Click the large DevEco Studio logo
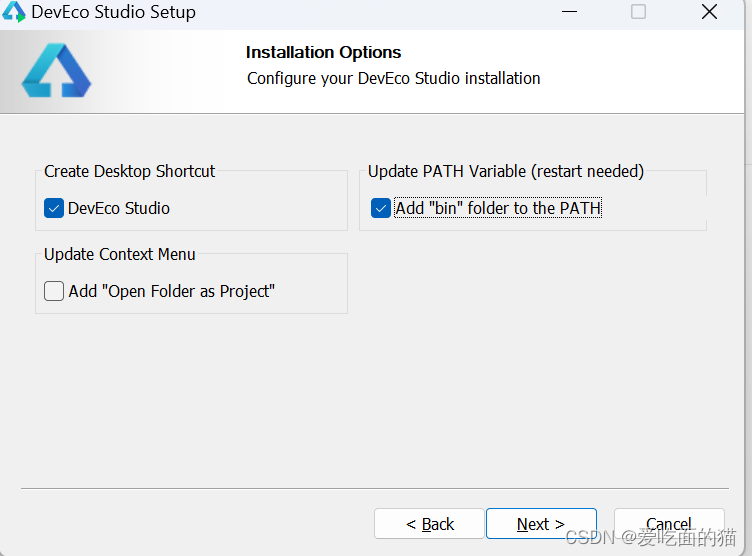752x556 pixels. (57, 71)
